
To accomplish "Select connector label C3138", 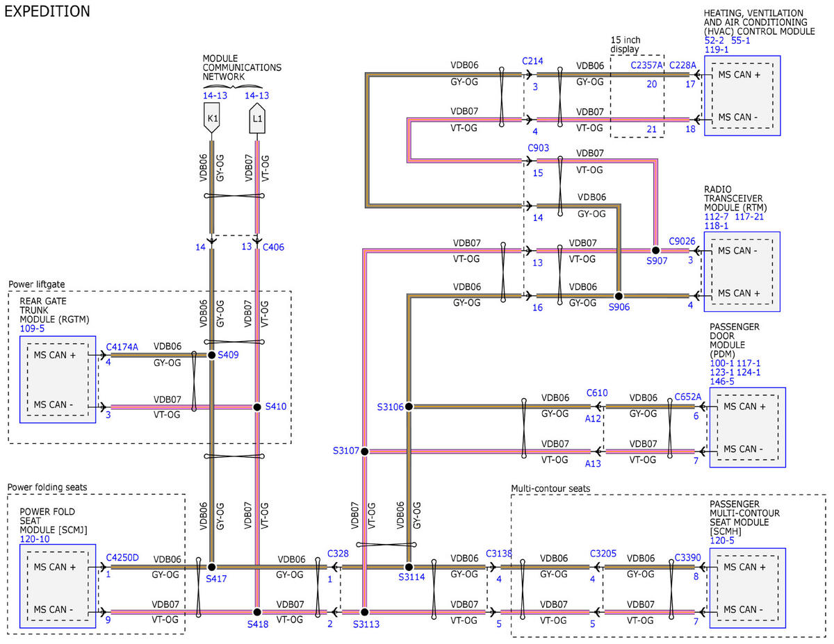I will click(x=499, y=554).
